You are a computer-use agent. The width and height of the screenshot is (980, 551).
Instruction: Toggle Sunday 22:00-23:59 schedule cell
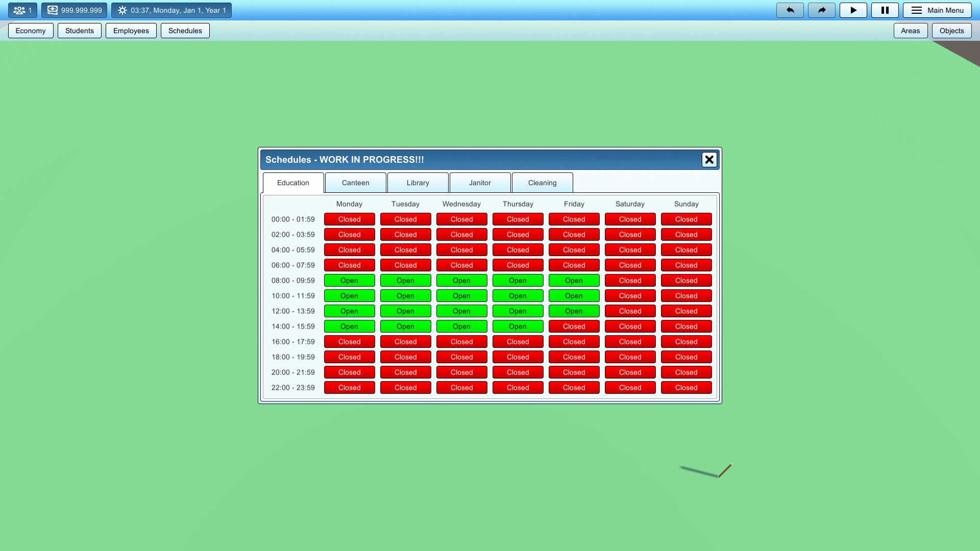pos(686,387)
